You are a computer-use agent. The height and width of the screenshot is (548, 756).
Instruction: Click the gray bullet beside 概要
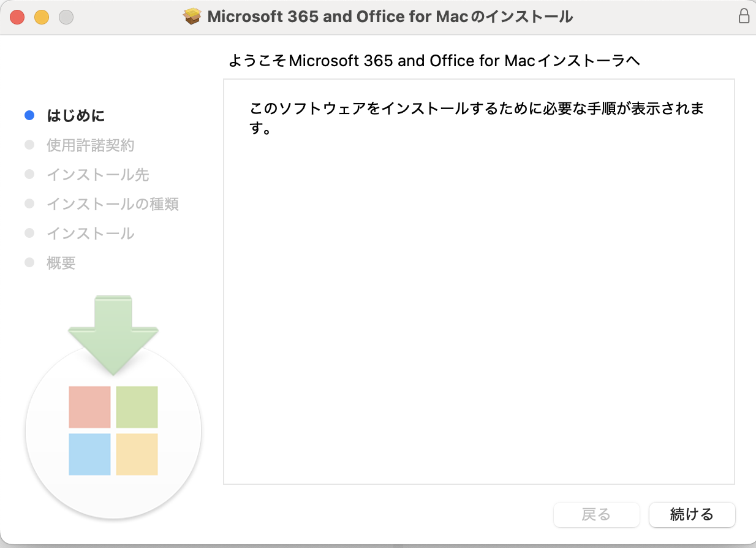pyautogui.click(x=29, y=263)
